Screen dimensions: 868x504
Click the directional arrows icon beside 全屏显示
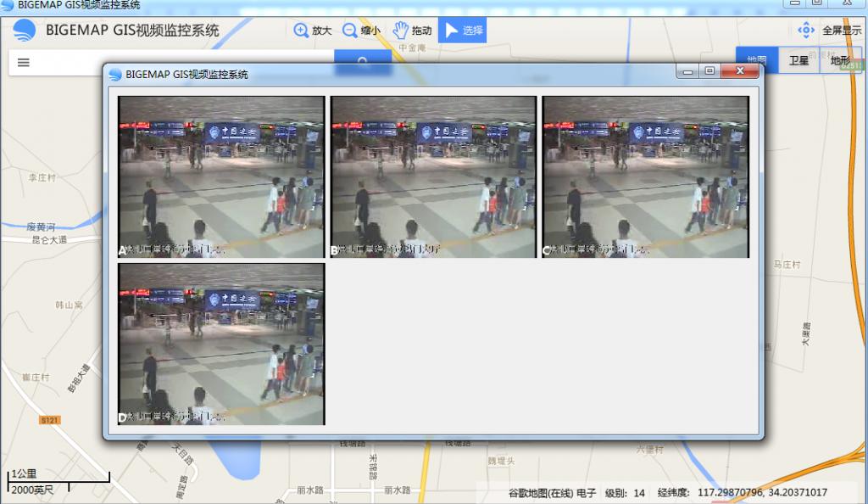pos(806,29)
